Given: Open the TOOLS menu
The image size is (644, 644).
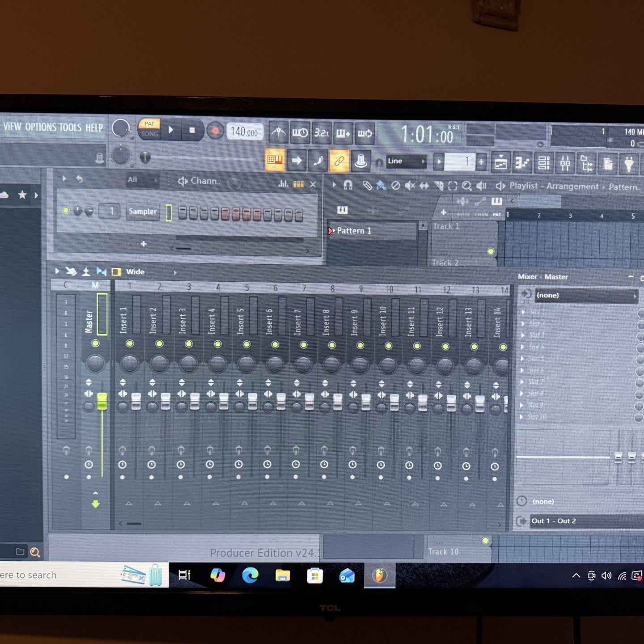Looking at the screenshot, I should (x=71, y=127).
